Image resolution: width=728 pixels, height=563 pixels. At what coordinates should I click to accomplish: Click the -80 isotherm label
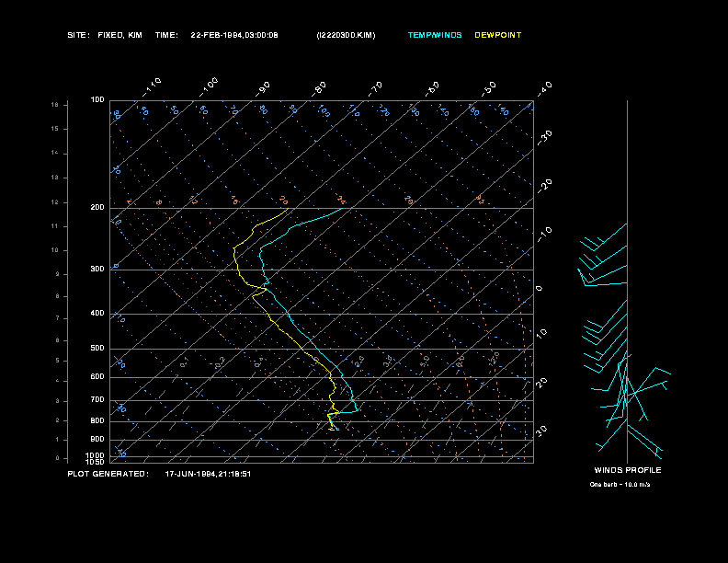pos(319,89)
